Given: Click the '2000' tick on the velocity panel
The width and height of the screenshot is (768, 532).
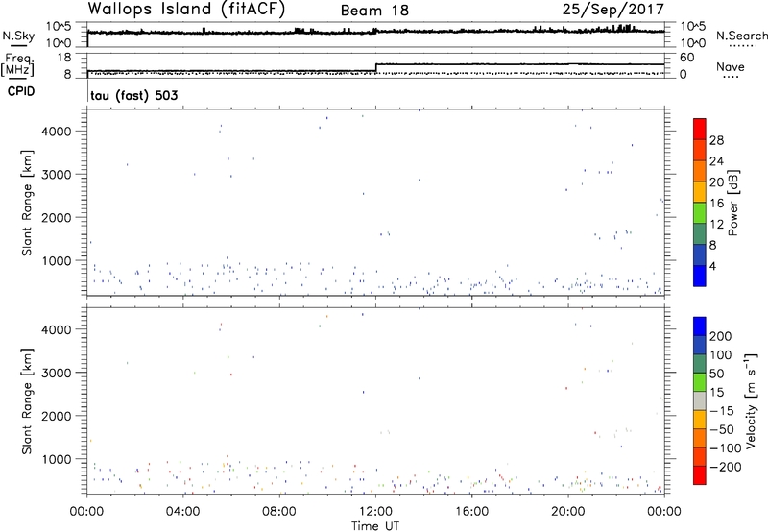Looking at the screenshot, I should click(x=57, y=416).
